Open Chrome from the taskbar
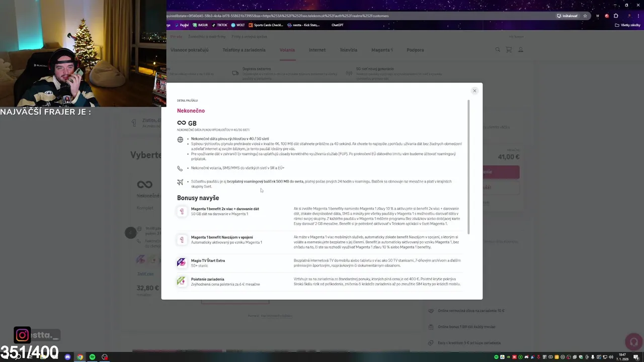The width and height of the screenshot is (644, 362). tap(80, 357)
